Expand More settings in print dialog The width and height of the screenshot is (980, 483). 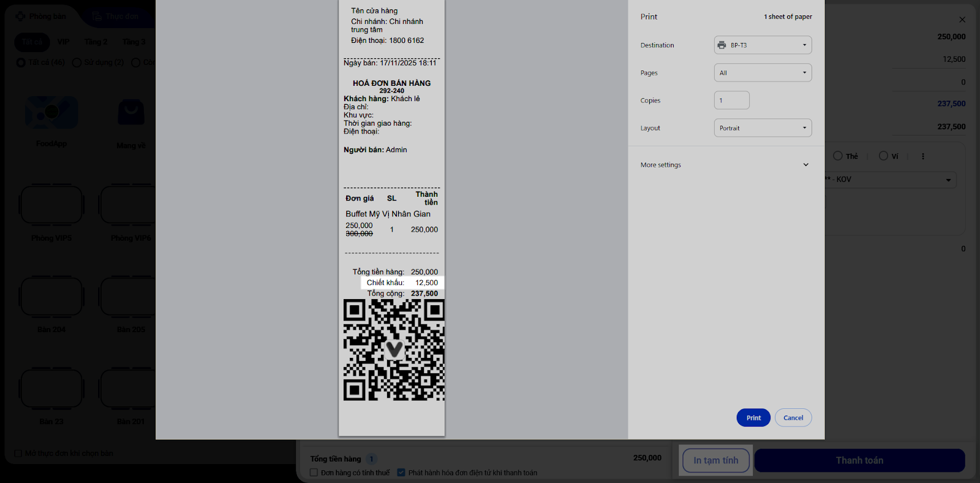[x=725, y=165]
